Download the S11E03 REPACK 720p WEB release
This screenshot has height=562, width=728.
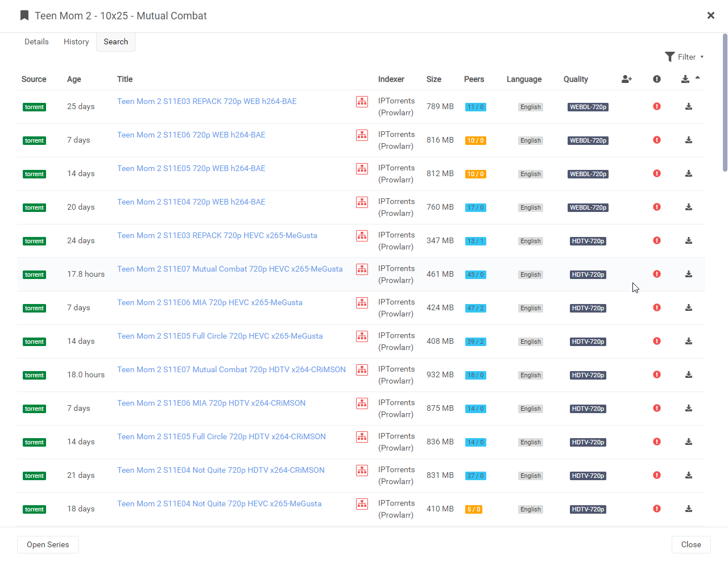tap(689, 106)
